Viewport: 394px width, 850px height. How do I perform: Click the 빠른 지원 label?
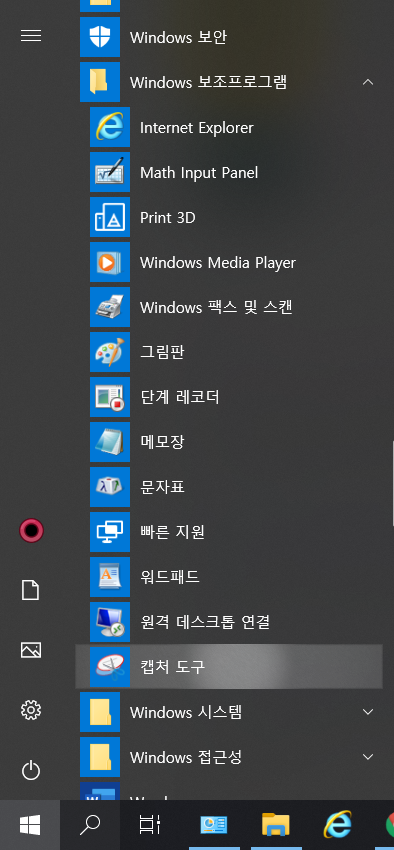(172, 532)
